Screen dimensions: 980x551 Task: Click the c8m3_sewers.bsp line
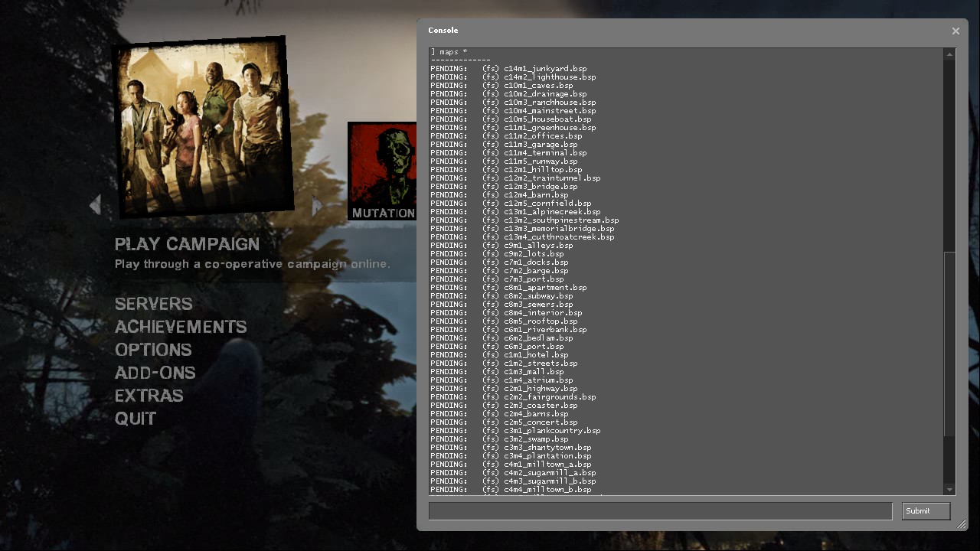coord(501,305)
